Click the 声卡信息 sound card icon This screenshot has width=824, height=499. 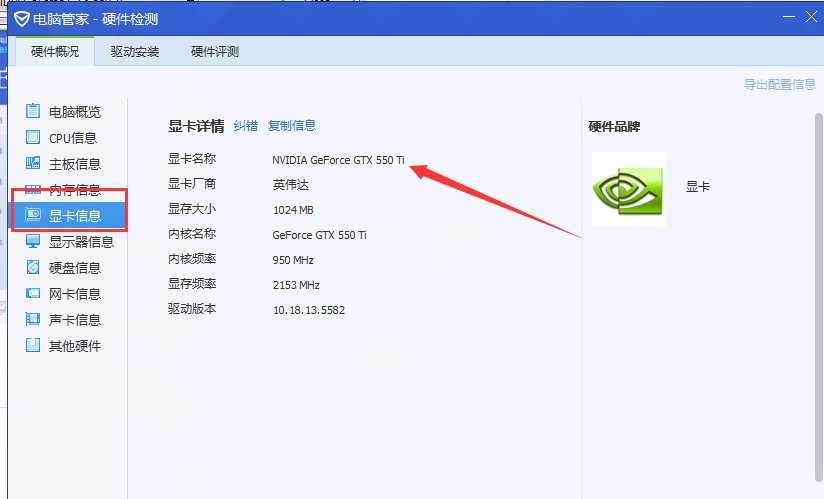tap(33, 319)
